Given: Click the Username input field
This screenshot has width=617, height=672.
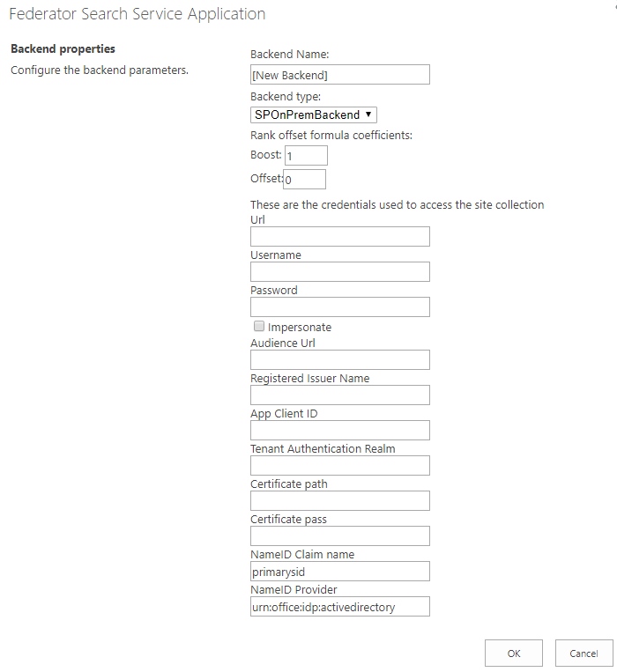Looking at the screenshot, I should tap(339, 272).
